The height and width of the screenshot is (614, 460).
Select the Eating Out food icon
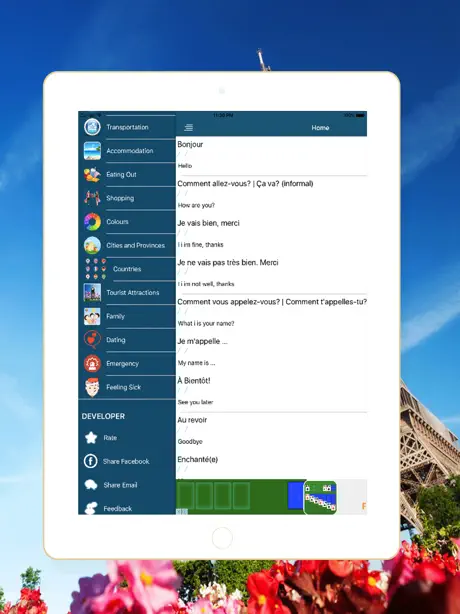[x=92, y=175]
